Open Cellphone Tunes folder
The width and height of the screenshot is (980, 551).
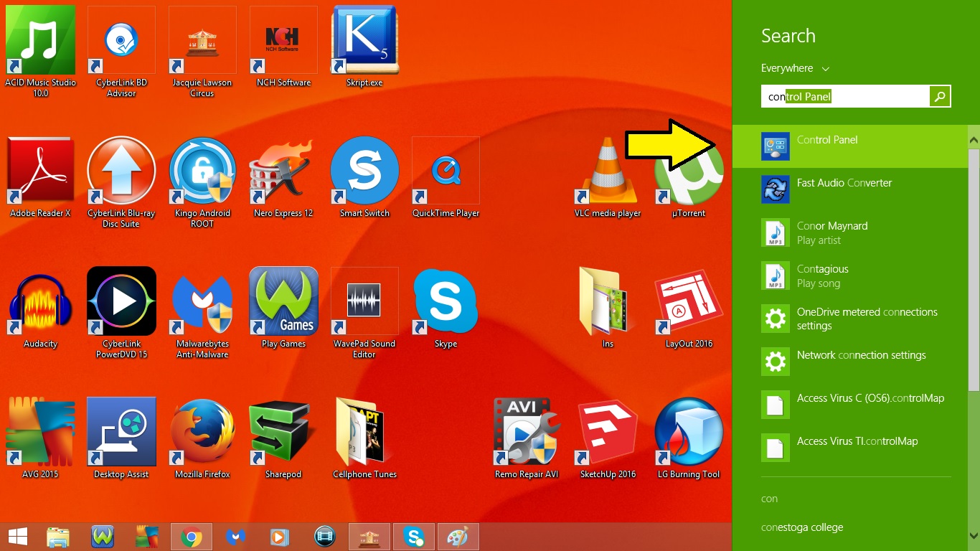pos(364,432)
